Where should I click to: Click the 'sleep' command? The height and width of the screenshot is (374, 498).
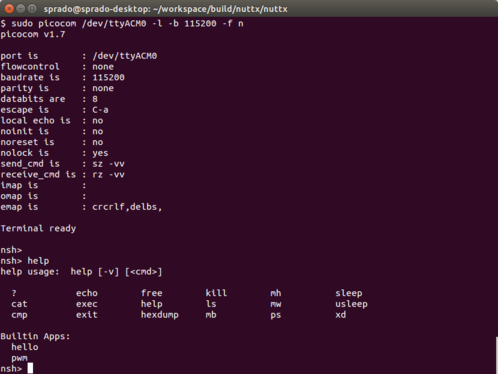click(349, 293)
